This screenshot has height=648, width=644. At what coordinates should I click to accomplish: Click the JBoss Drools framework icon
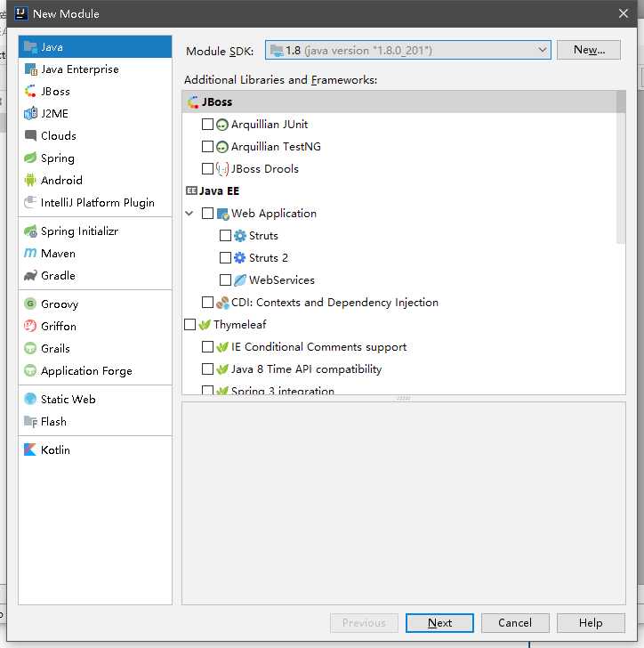point(222,168)
